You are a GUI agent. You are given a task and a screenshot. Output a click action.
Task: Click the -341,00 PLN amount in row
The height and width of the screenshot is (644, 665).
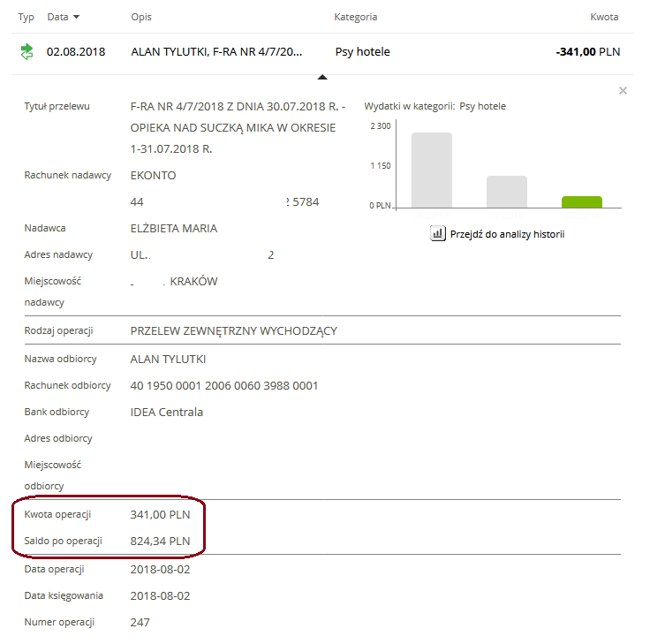587,52
